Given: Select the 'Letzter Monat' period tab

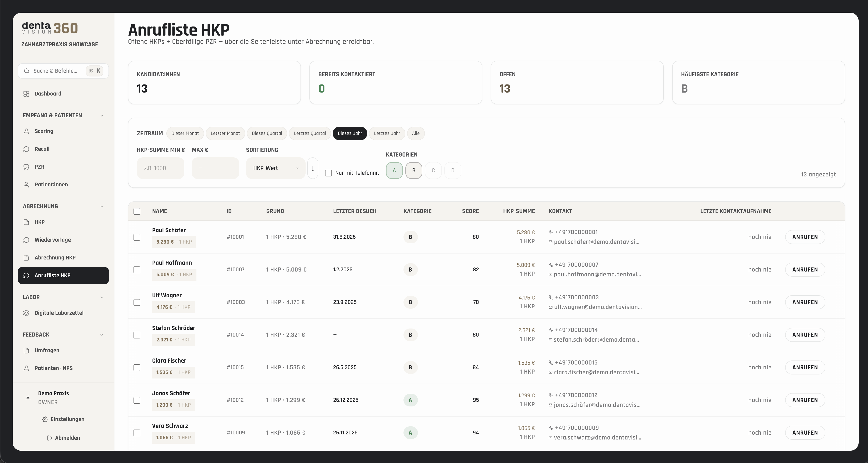Looking at the screenshot, I should [x=225, y=133].
